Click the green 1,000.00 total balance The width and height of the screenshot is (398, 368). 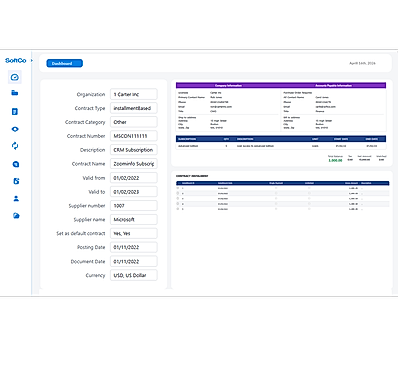click(335, 160)
